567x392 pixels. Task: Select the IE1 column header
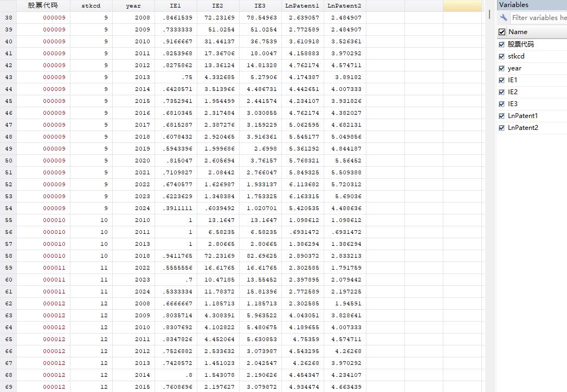point(176,5)
